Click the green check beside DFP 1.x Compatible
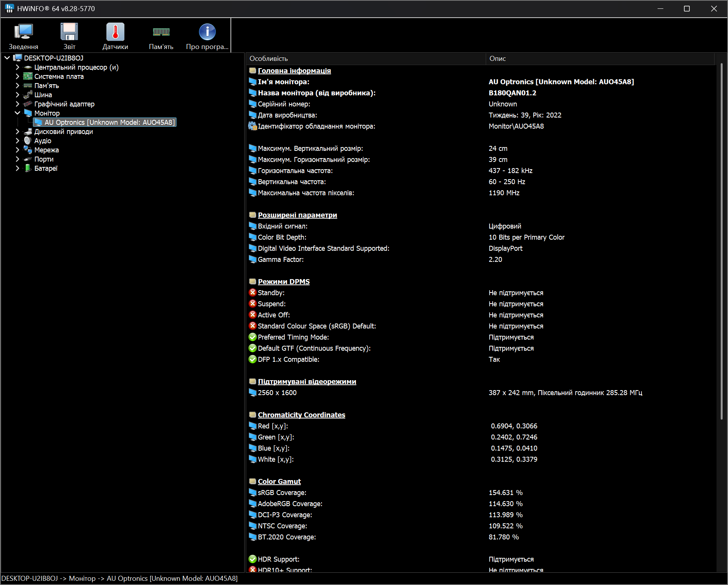This screenshot has height=585, width=728. click(253, 359)
